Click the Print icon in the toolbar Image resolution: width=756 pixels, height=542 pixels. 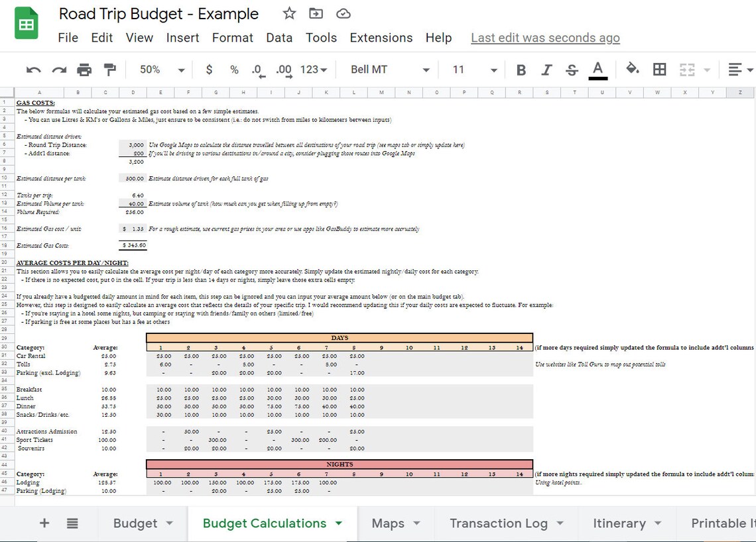[84, 69]
